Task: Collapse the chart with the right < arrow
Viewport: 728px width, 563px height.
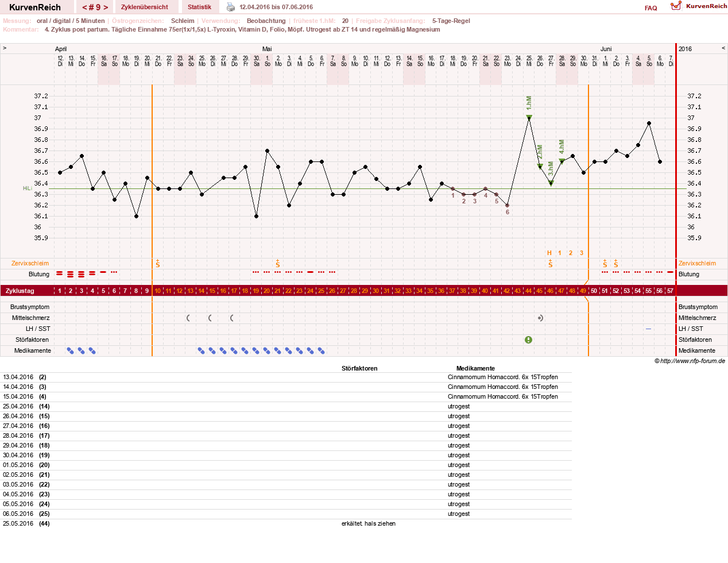Action: pyautogui.click(x=723, y=48)
